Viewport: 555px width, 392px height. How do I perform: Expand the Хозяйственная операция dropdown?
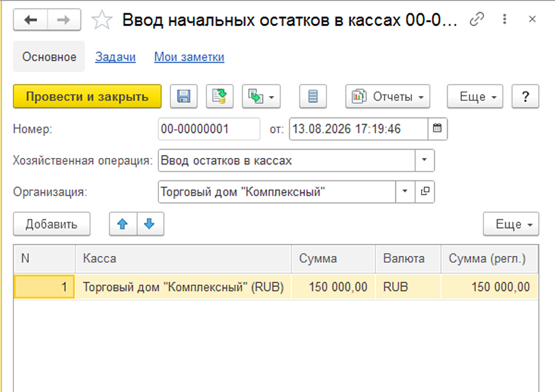pyautogui.click(x=424, y=161)
